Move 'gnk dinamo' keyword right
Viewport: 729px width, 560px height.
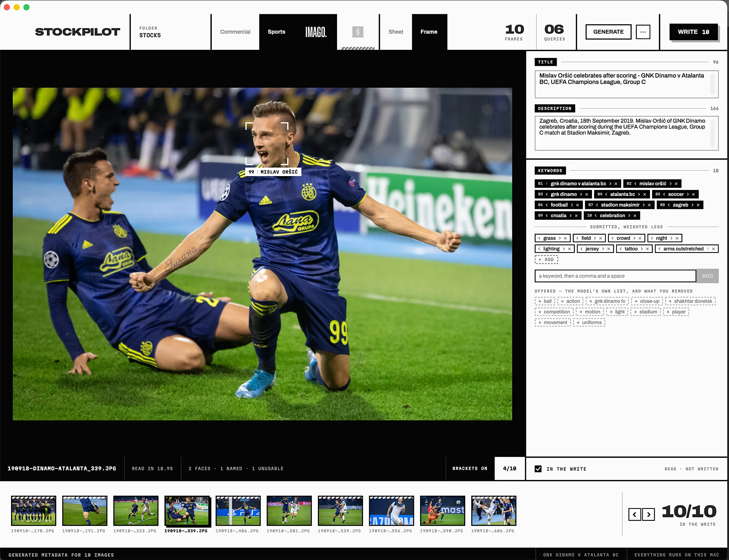(581, 194)
